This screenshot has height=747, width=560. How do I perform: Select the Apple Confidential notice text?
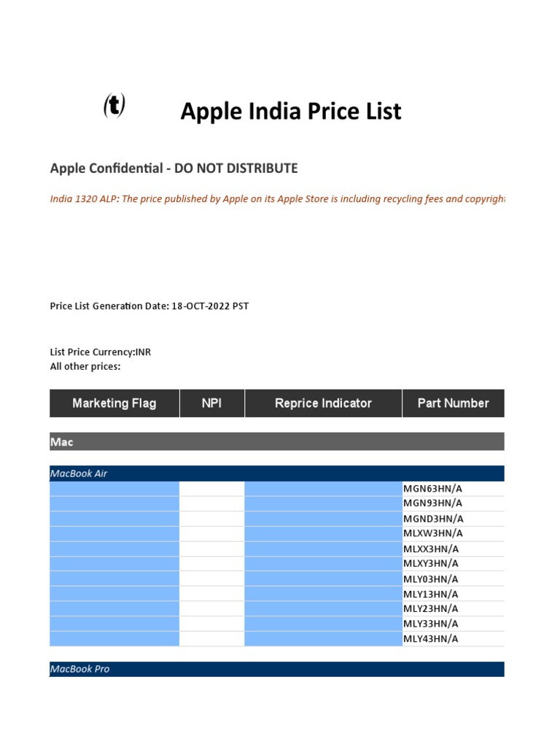tap(174, 169)
